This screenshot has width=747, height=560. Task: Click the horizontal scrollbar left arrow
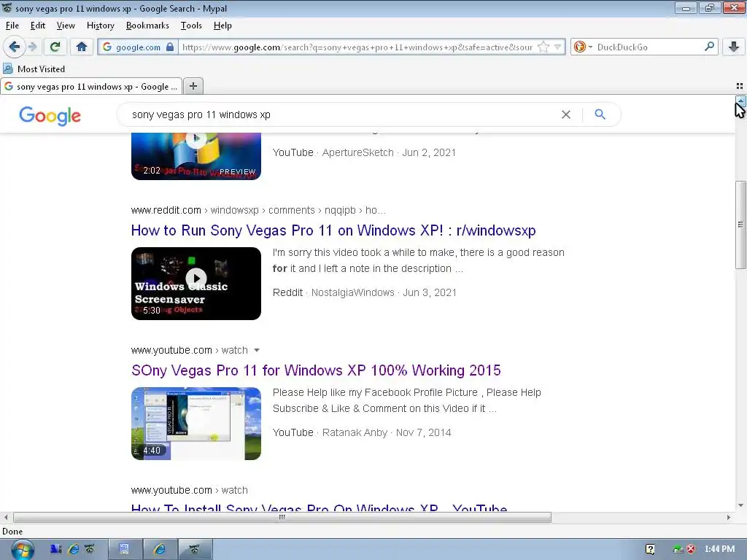point(6,517)
